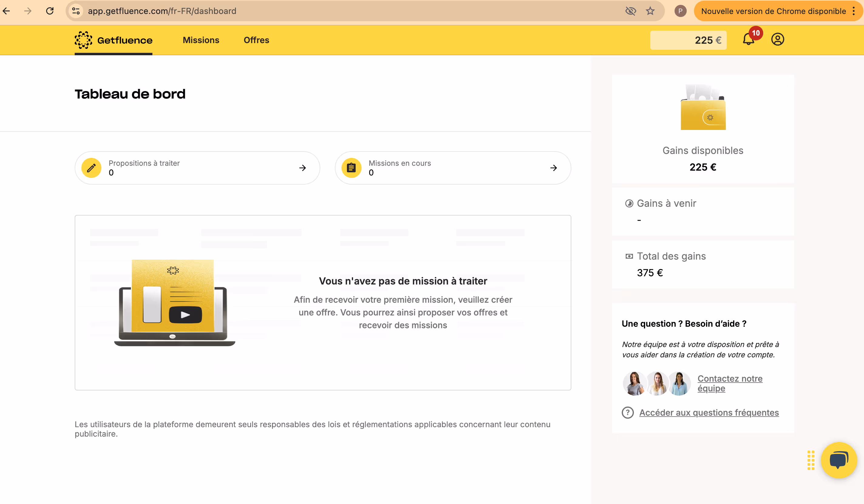Open Chrome three-dot menu
Screen dimensions: 864x504
click(854, 11)
